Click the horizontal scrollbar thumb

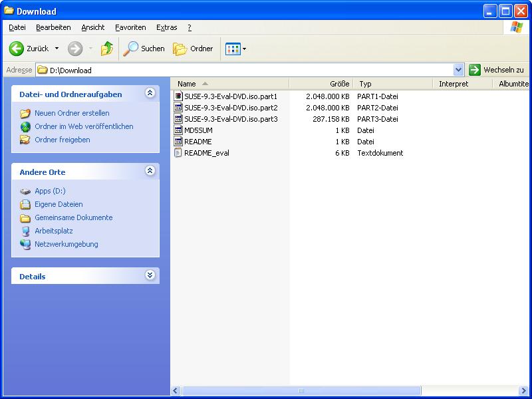(x=301, y=390)
